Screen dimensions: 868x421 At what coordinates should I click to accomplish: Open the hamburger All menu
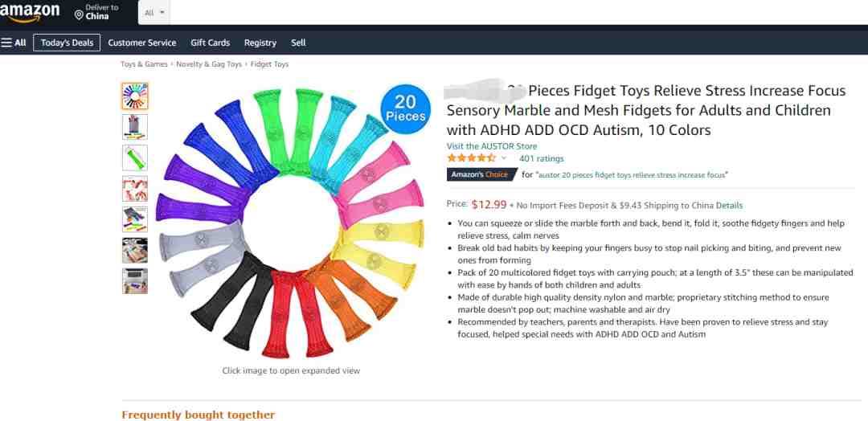click(x=14, y=43)
